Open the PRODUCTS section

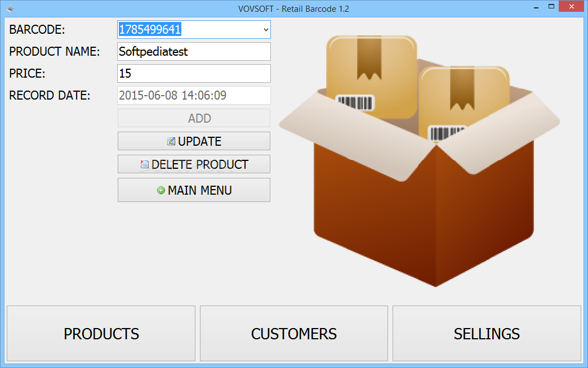coord(101,334)
